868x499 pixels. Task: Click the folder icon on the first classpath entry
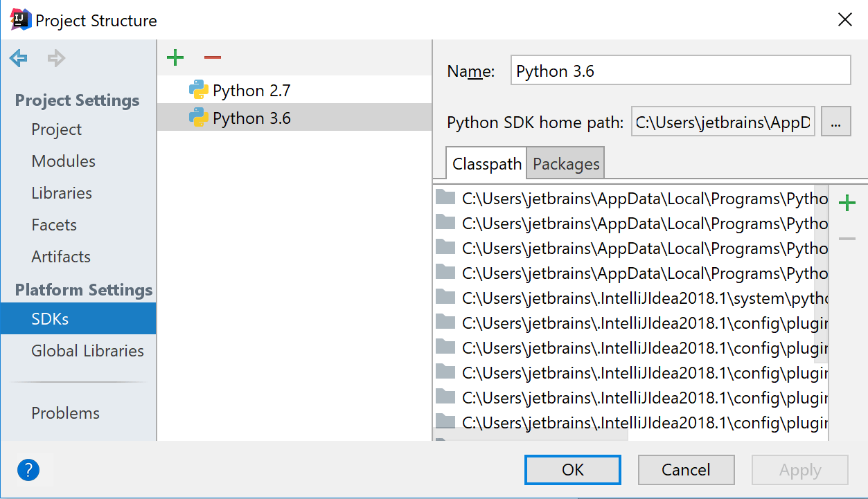[445, 198]
